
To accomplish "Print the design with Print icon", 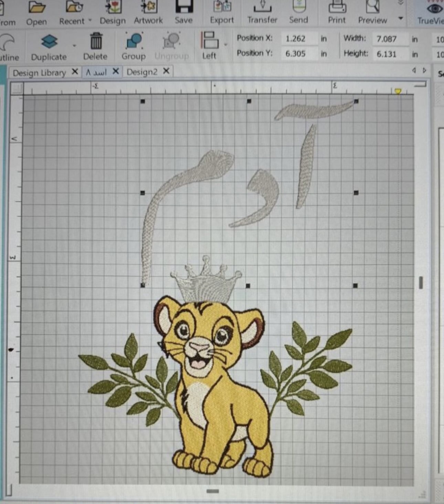I will (337, 7).
